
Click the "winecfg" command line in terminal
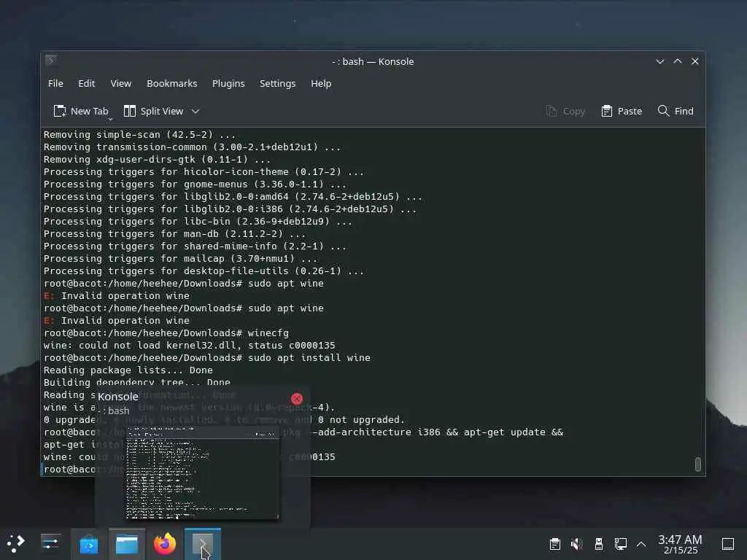click(166, 332)
